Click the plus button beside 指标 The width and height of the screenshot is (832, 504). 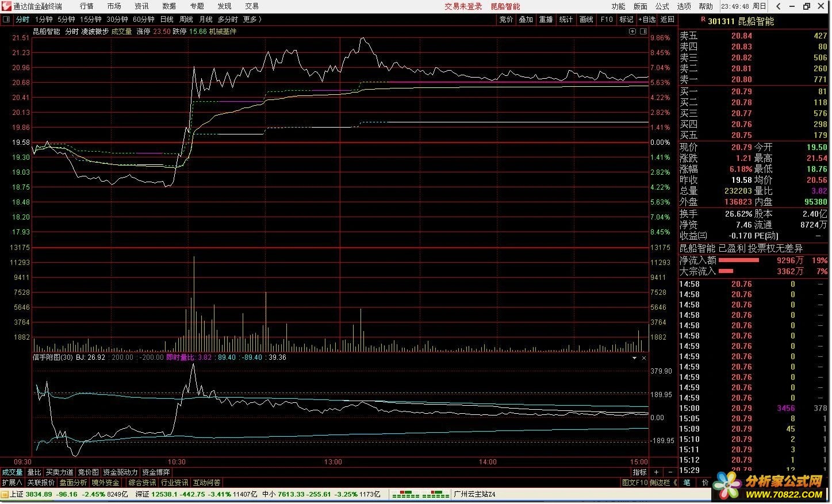(x=657, y=472)
